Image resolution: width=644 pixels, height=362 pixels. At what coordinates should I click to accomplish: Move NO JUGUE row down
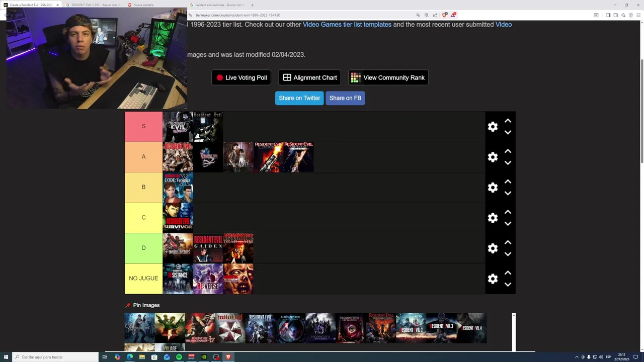click(508, 285)
